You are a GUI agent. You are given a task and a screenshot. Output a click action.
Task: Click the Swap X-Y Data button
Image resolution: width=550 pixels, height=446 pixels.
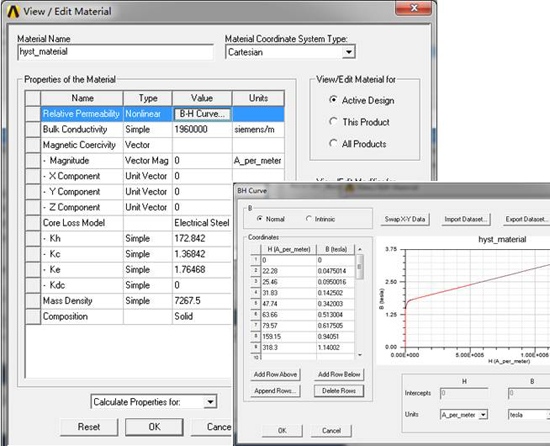[x=405, y=219]
